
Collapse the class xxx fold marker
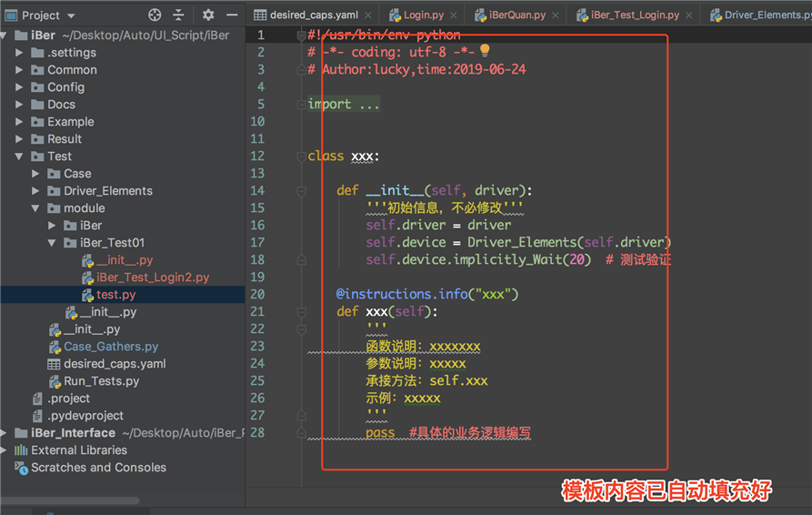point(301,156)
